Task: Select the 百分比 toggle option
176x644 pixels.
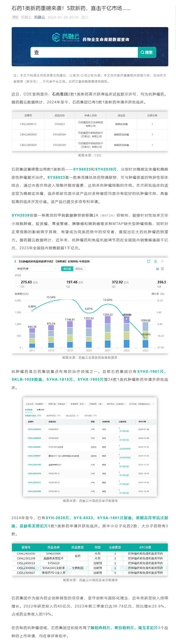Action: coord(79,269)
